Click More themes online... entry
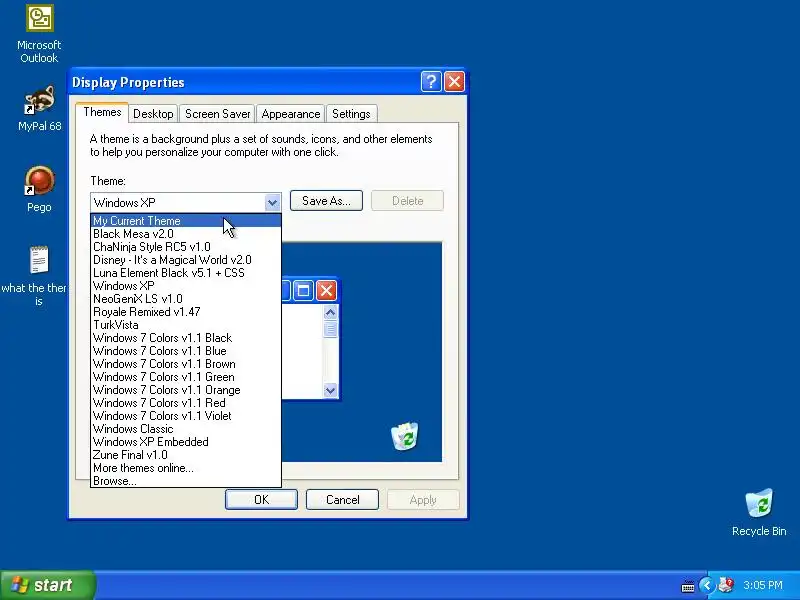 click(186, 468)
